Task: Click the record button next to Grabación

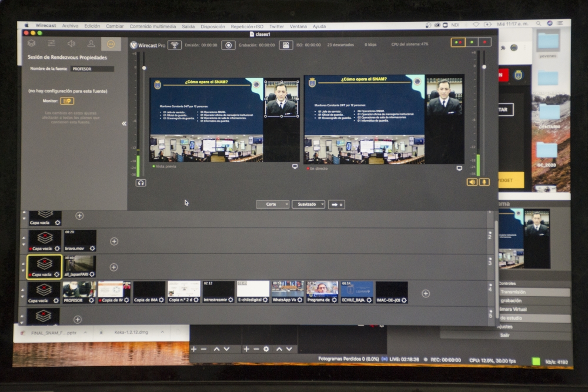Action: (228, 45)
